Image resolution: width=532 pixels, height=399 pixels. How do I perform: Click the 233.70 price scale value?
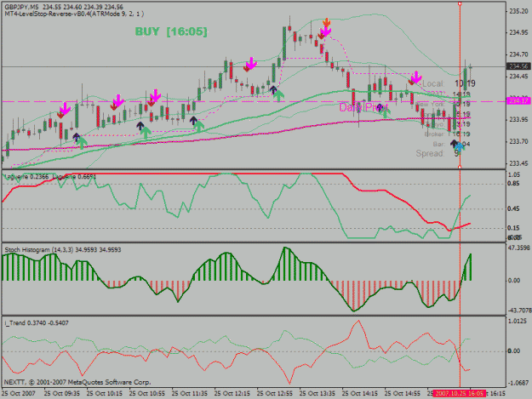pos(518,142)
